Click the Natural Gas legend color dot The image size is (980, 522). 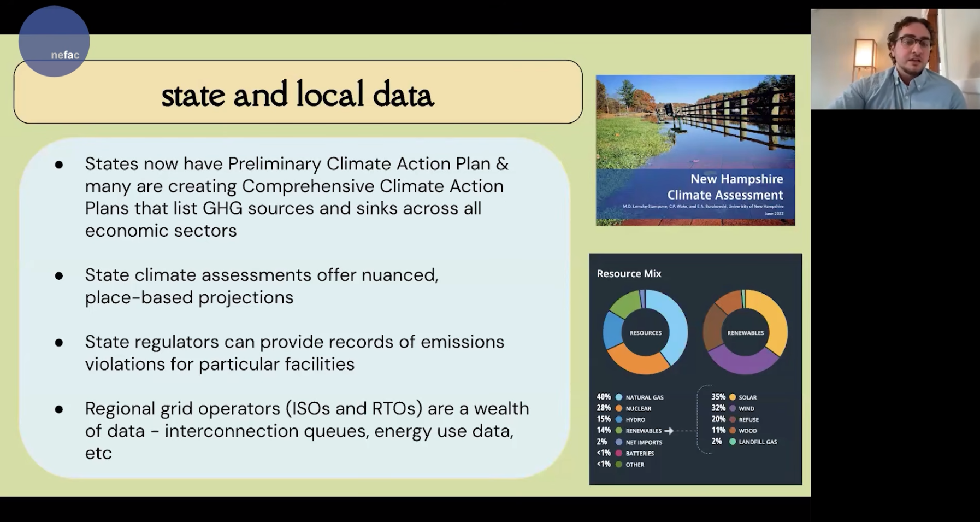619,397
